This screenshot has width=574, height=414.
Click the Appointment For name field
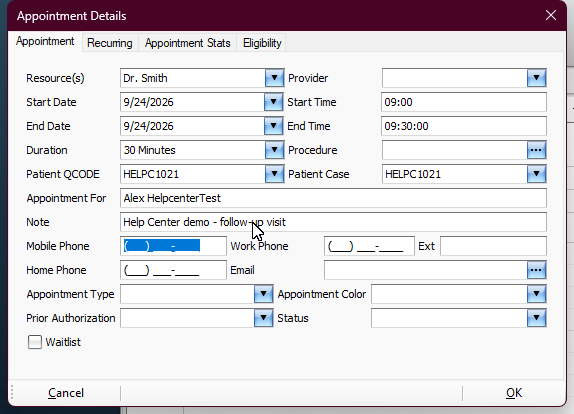pos(333,198)
